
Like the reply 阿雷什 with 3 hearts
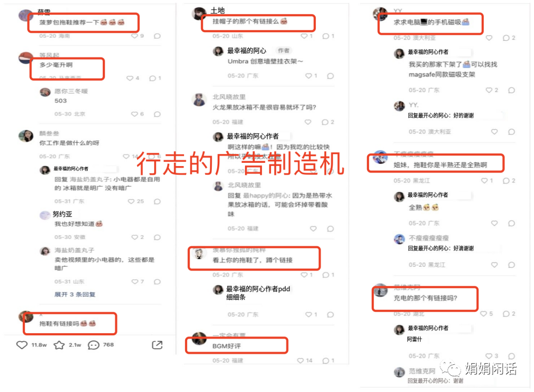[489, 356]
